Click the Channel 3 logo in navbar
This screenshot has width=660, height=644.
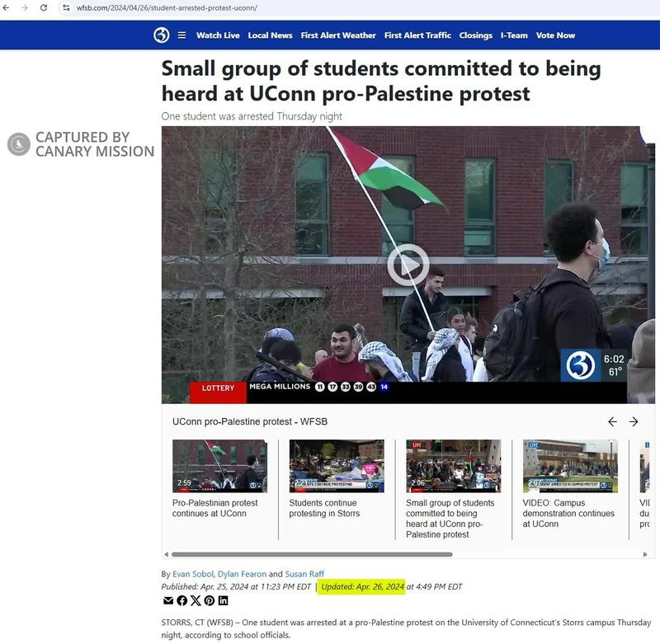point(162,35)
